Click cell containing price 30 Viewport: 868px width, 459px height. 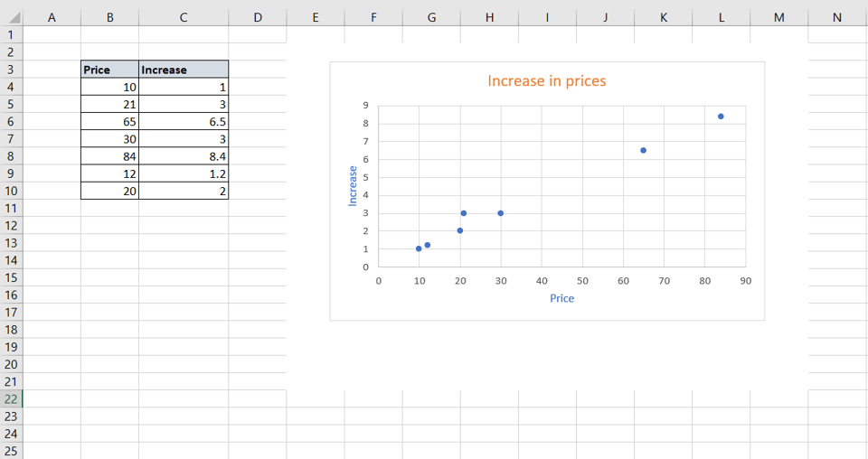coord(109,139)
